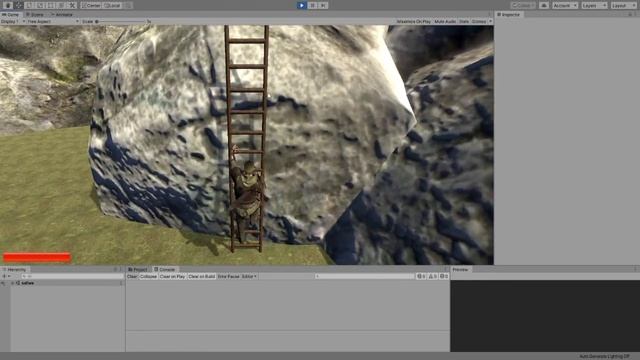Switch to the Project tab
640x360 pixels.
[138, 269]
